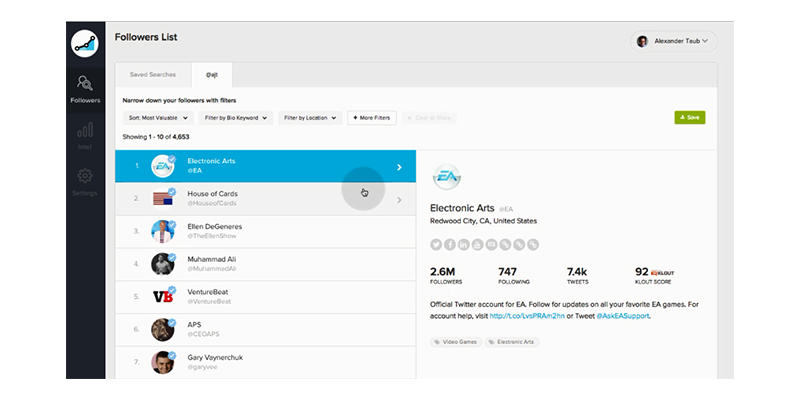Click the House of Cards flag avatar
This screenshot has height=400, width=800.
tap(163, 198)
